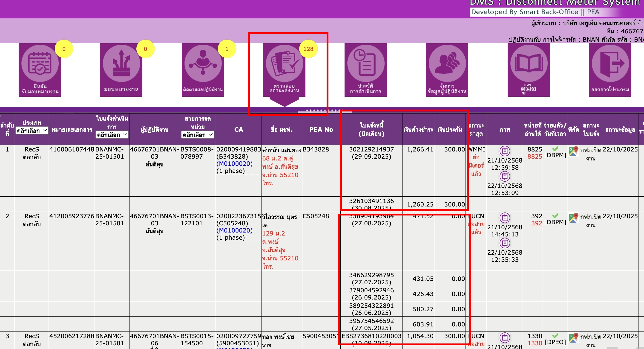644x349 pixels.
Task: View first photo icon in row 1
Action: [x=505, y=151]
